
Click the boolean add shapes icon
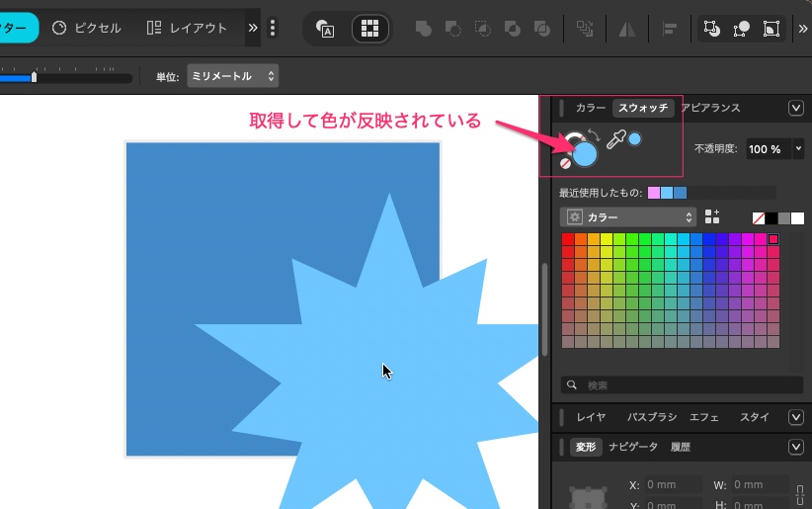423,29
